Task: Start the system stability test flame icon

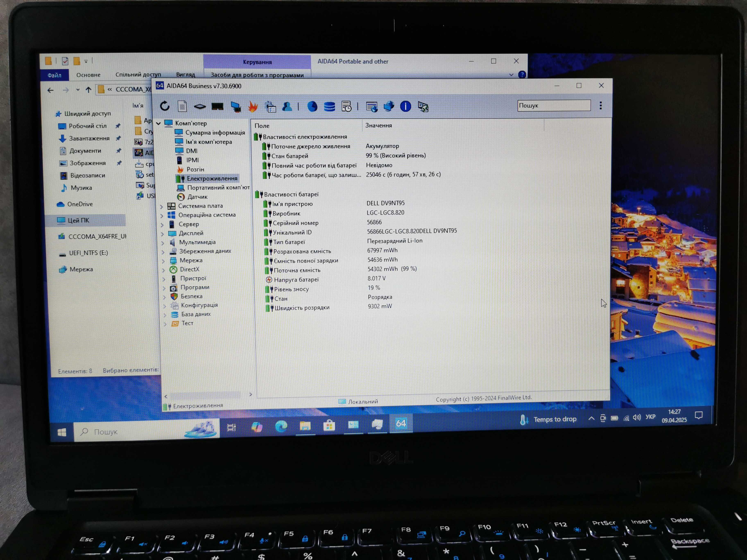Action: 253,107
